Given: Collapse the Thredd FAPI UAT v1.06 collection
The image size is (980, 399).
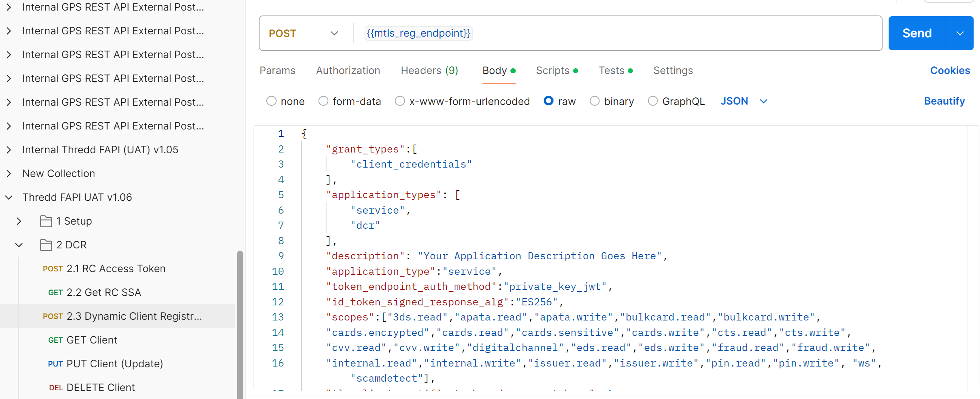Looking at the screenshot, I should [9, 197].
